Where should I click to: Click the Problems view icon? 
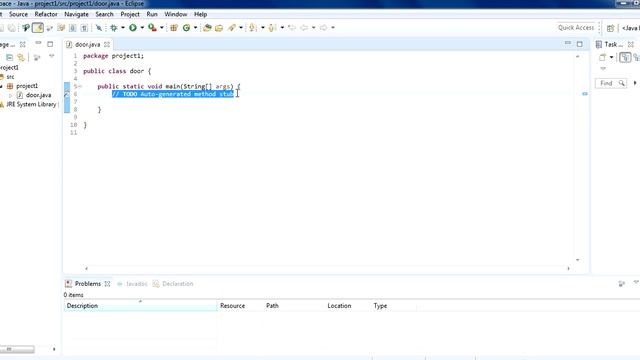68,284
